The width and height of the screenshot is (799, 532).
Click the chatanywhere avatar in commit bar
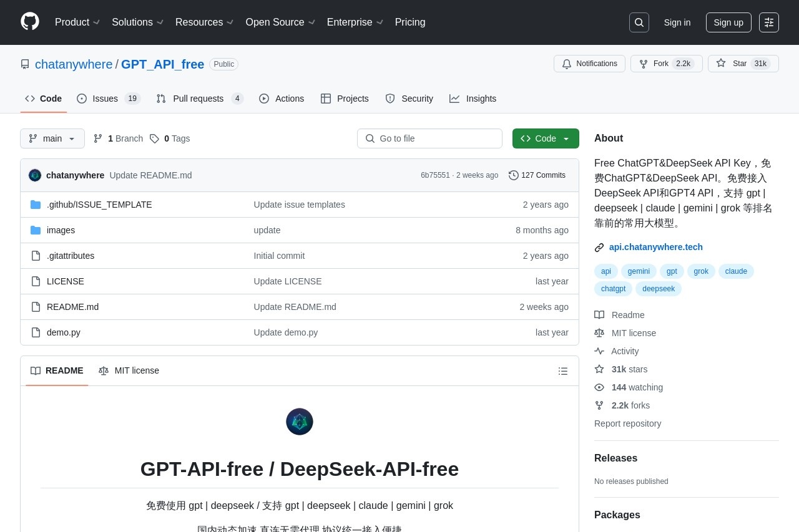click(35, 175)
